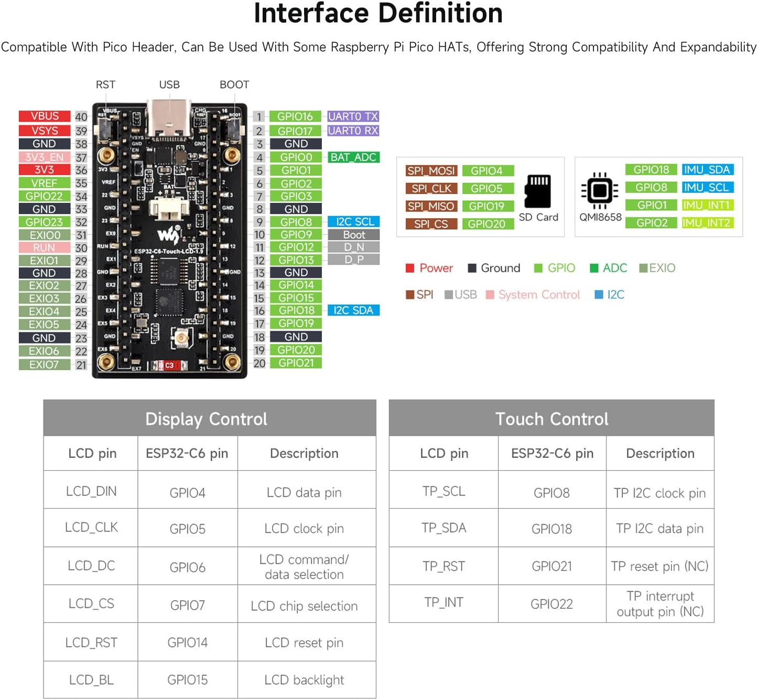The height and width of the screenshot is (700, 758).
Task: Toggle the 3V3_EN pin label
Action: (44, 157)
